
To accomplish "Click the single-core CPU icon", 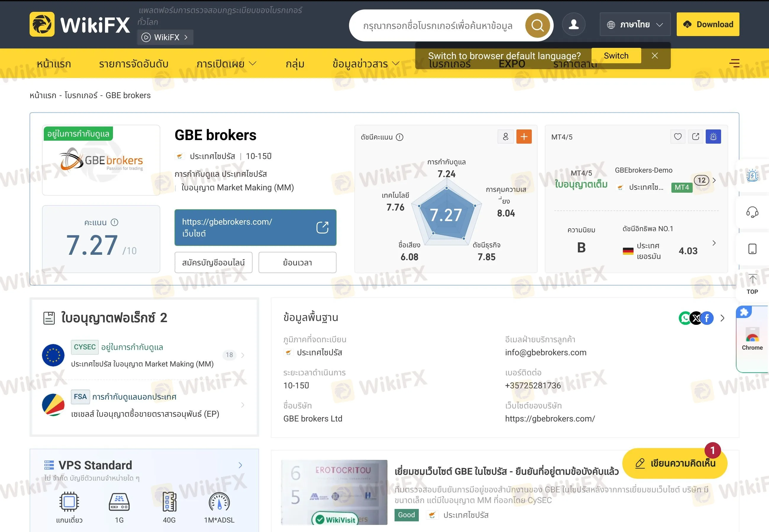I will tap(69, 502).
